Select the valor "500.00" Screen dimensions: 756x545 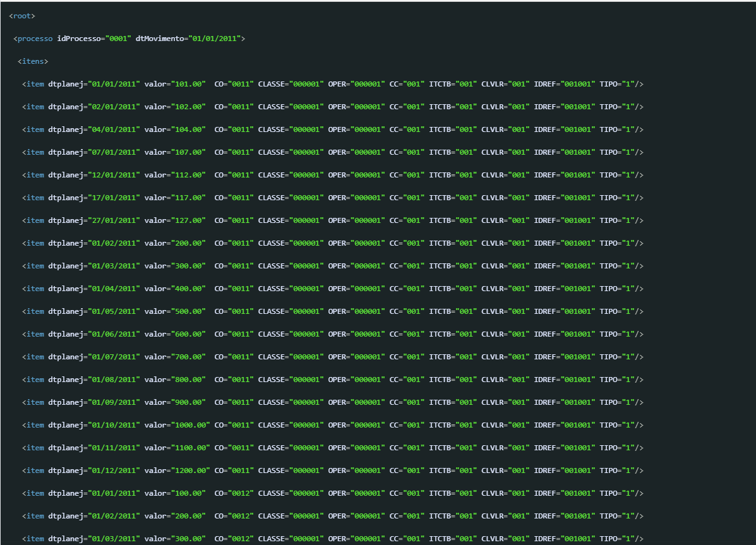(188, 311)
